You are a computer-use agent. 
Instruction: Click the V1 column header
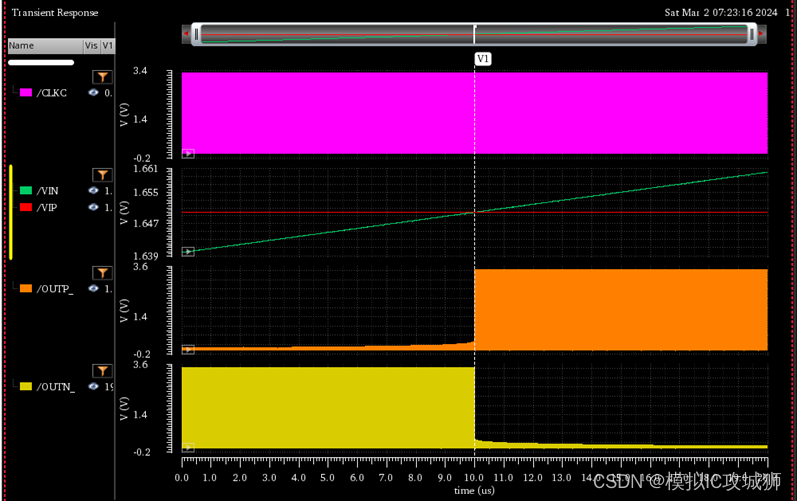coord(108,46)
